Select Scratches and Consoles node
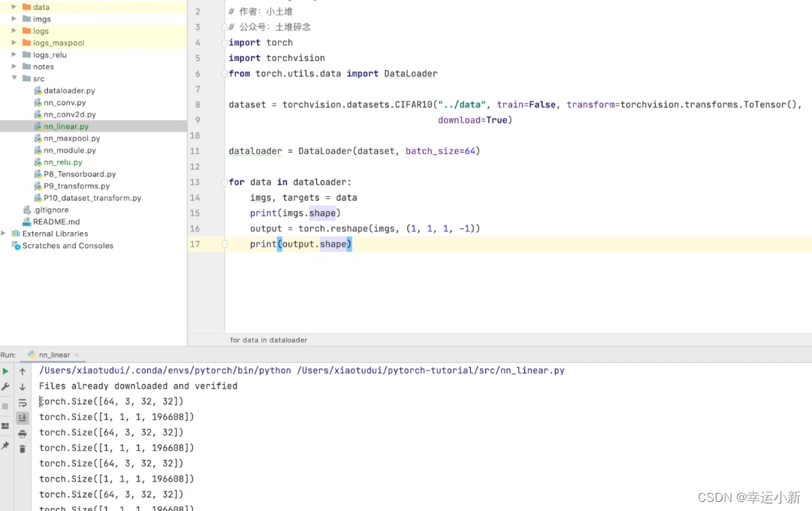The height and width of the screenshot is (511, 812). pos(68,246)
